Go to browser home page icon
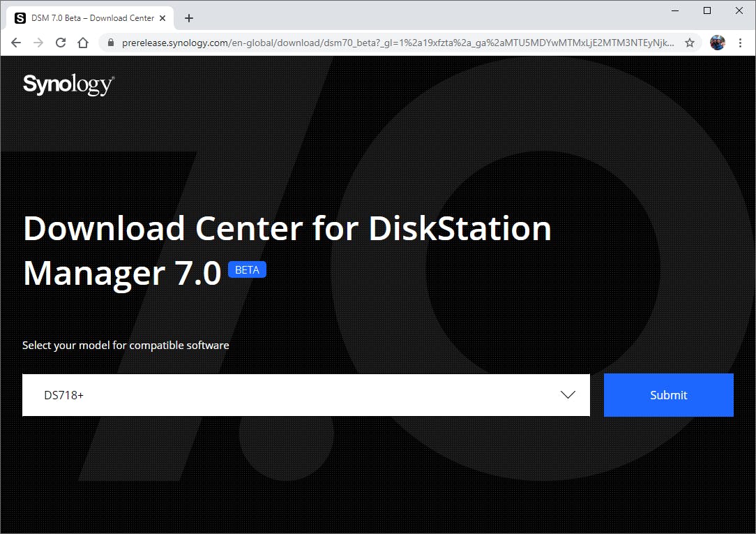 click(x=83, y=43)
